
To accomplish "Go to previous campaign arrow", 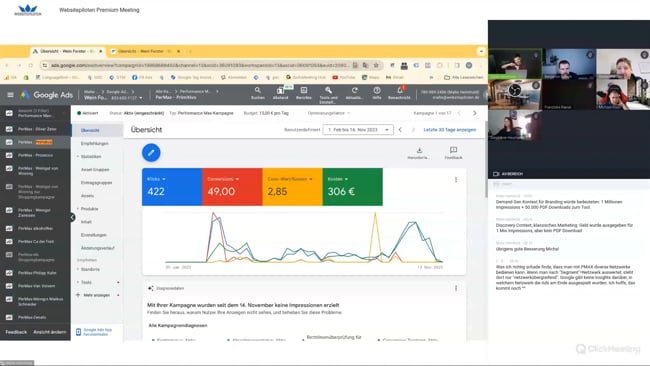I will point(459,113).
